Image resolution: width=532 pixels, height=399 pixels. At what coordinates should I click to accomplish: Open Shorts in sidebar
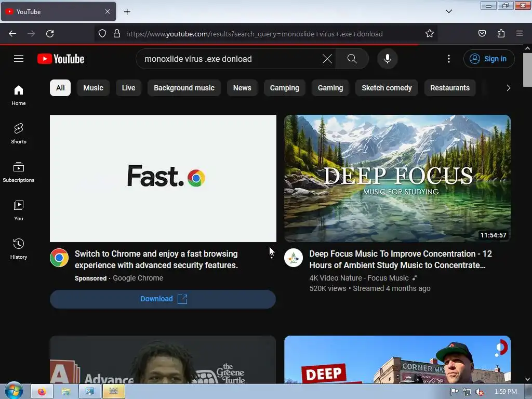point(19,134)
